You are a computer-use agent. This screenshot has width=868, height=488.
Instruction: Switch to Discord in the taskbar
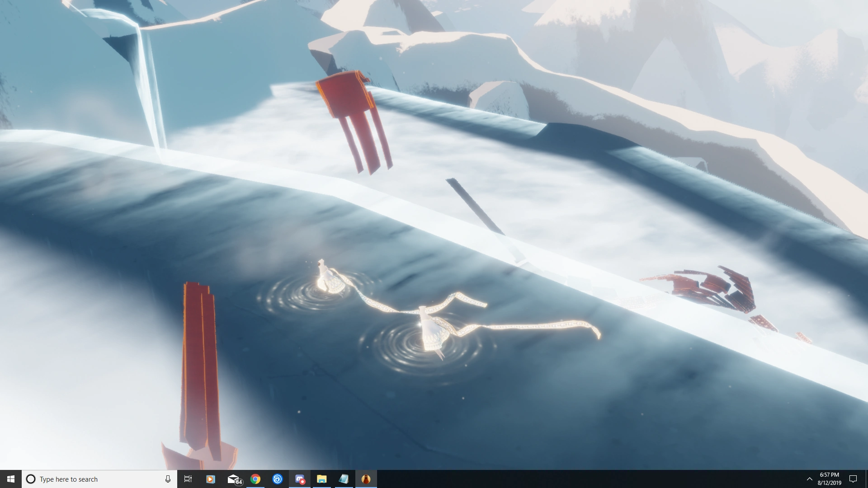pos(300,479)
